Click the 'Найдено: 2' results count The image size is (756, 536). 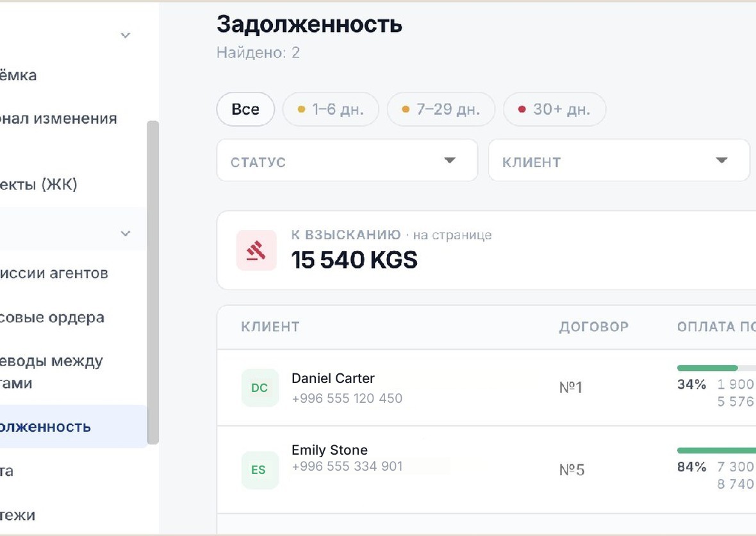[258, 53]
